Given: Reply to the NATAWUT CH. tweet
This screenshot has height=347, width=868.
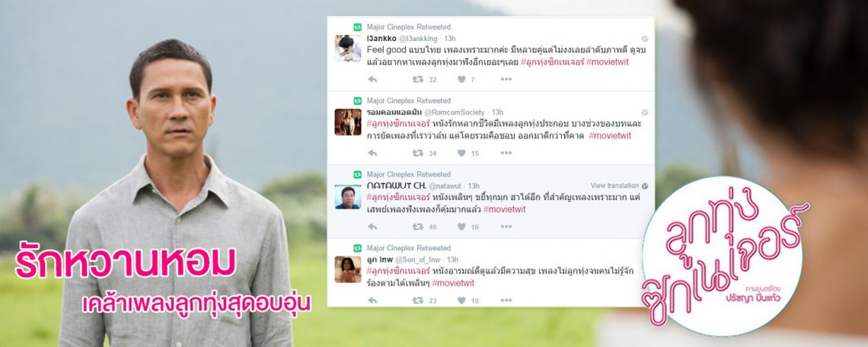Looking at the screenshot, I should pos(372,226).
